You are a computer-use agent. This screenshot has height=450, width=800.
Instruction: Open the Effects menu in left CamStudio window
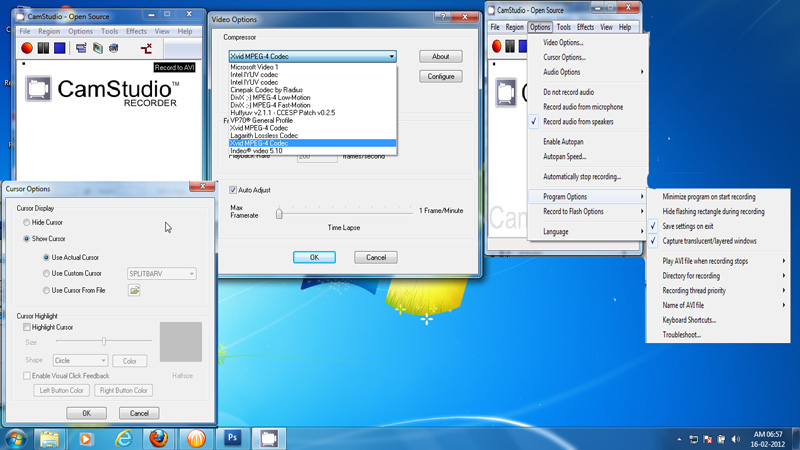[x=136, y=31]
